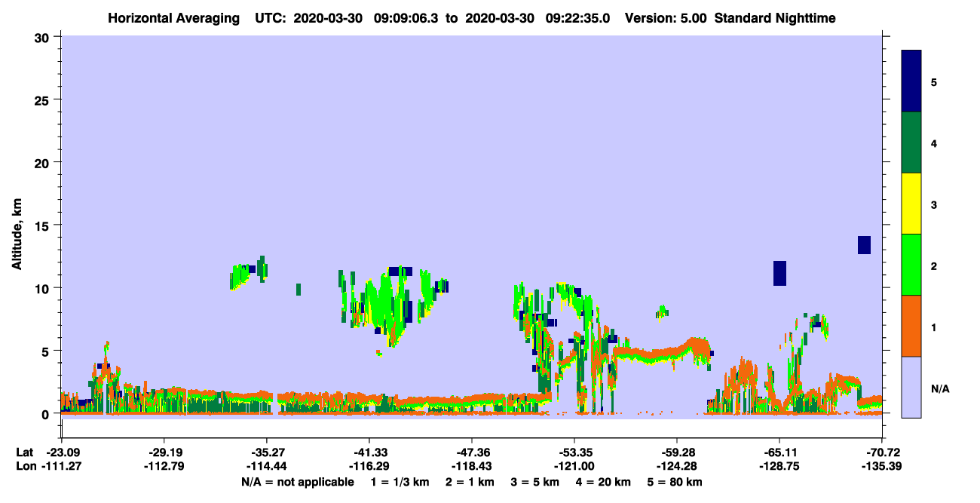Click longitude value -135.39

click(882, 466)
